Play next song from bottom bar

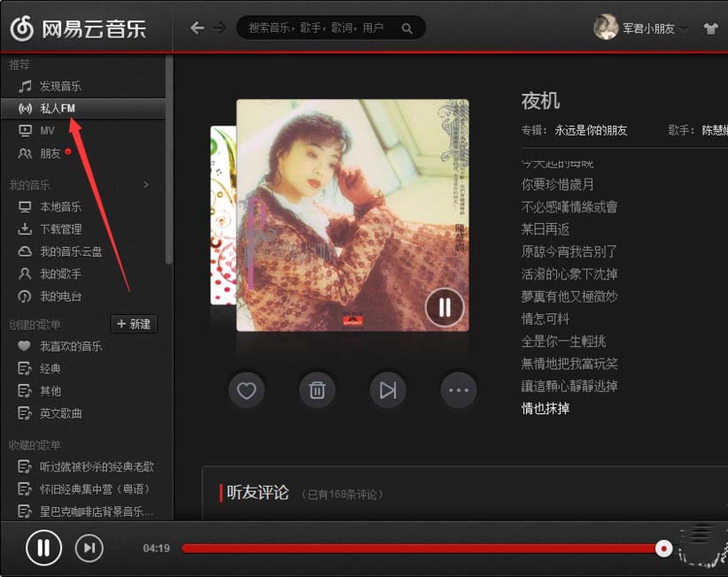(89, 549)
